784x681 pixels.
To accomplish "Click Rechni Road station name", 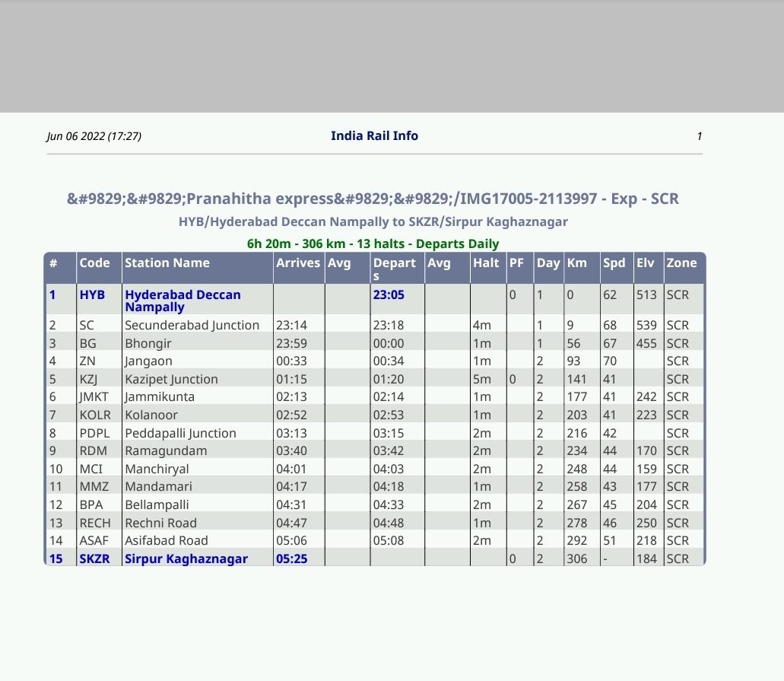I will click(160, 523).
